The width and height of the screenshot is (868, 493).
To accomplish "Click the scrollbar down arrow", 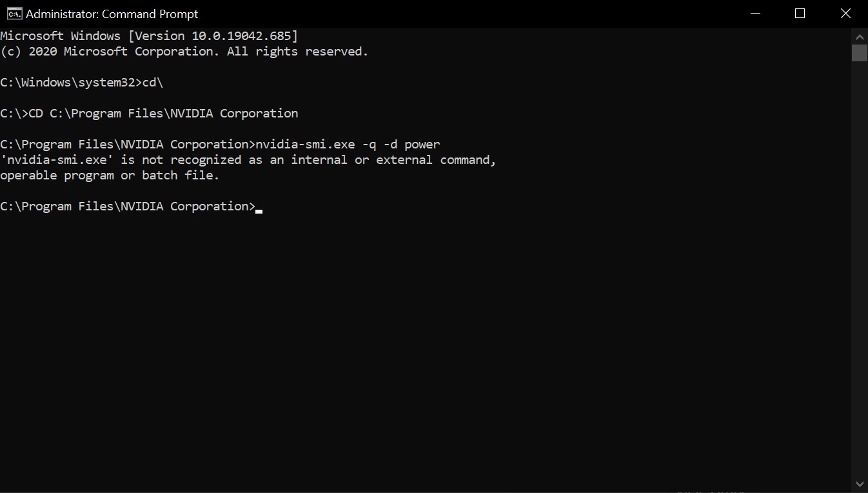I will pyautogui.click(x=860, y=485).
